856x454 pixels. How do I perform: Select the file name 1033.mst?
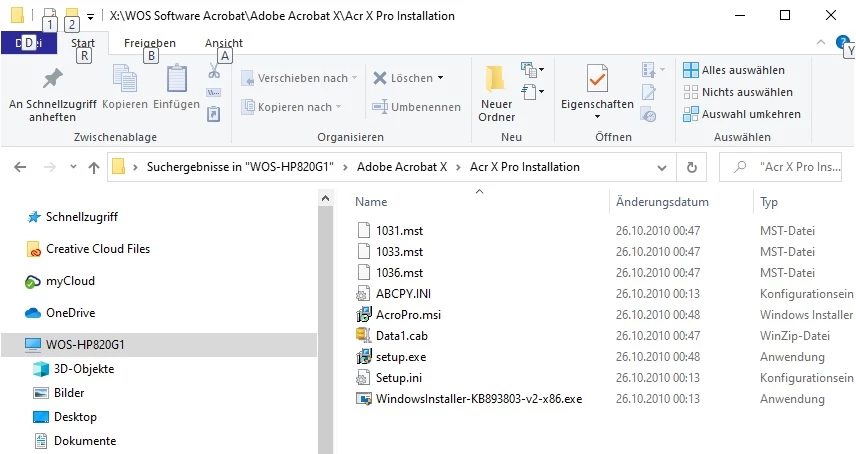(x=399, y=252)
